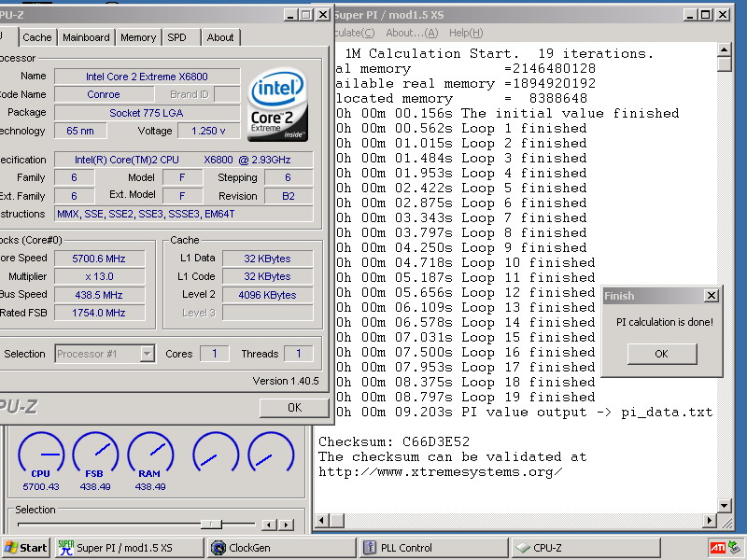This screenshot has height=560, width=747.
Task: Click OK in the Finish dialog
Action: [662, 354]
